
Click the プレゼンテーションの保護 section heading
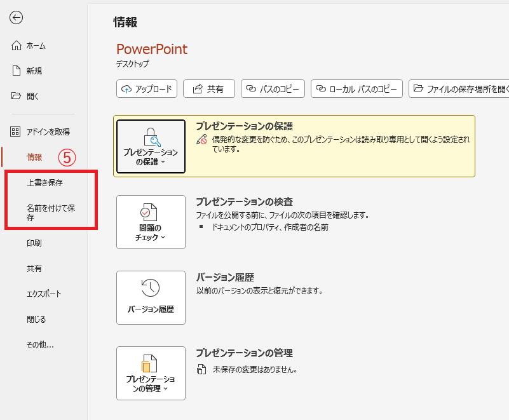[245, 126]
